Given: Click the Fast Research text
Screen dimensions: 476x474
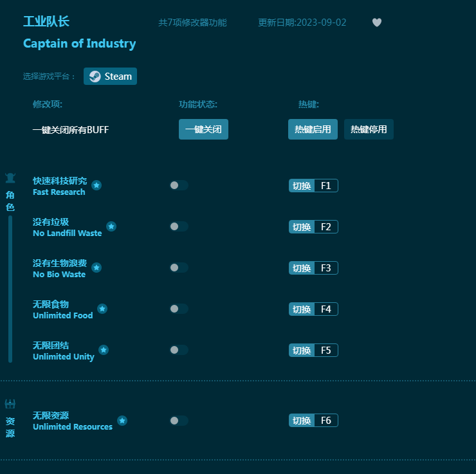Looking at the screenshot, I should [59, 192].
